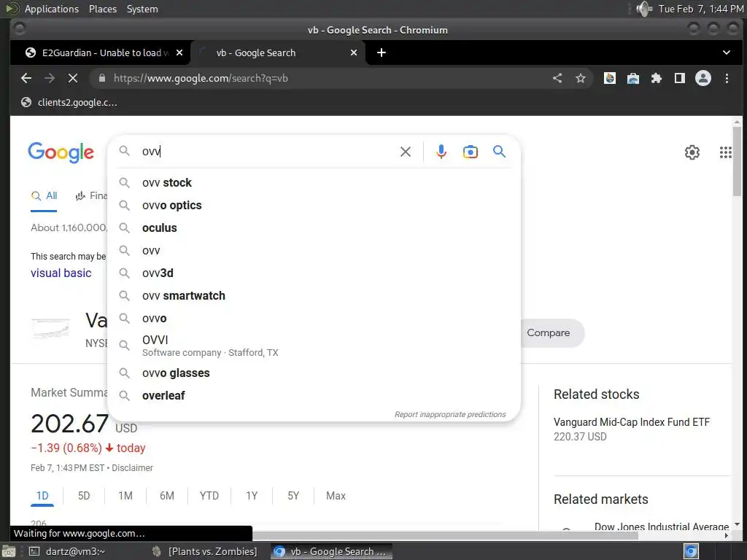Click the first extension icon in toolbar

pos(610,78)
